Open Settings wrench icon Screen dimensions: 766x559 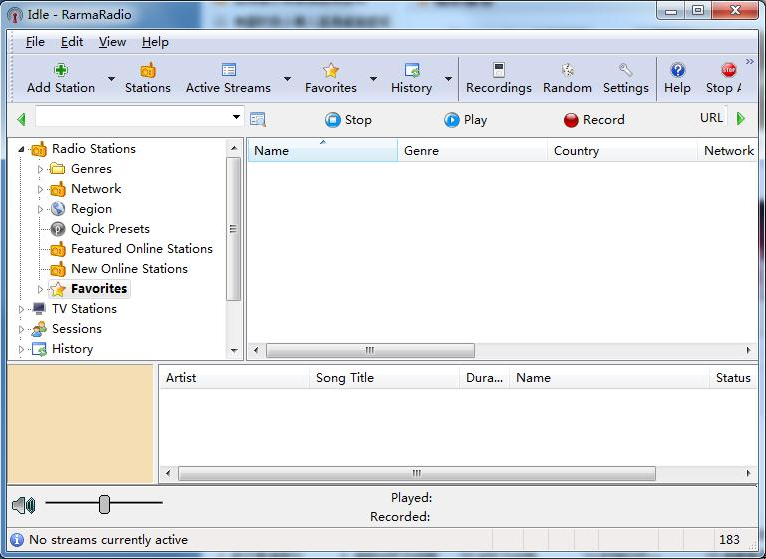(x=626, y=71)
